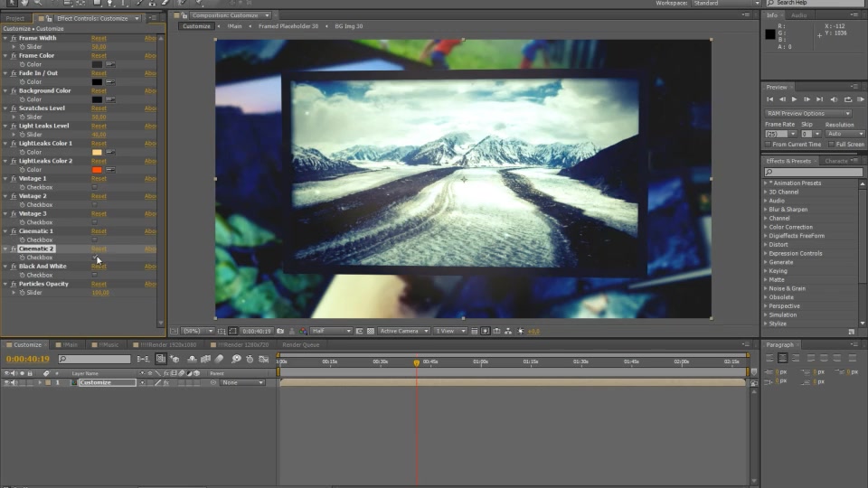The height and width of the screenshot is (488, 868).
Task: Enable frame blending for timeline layers
Action: [206, 359]
